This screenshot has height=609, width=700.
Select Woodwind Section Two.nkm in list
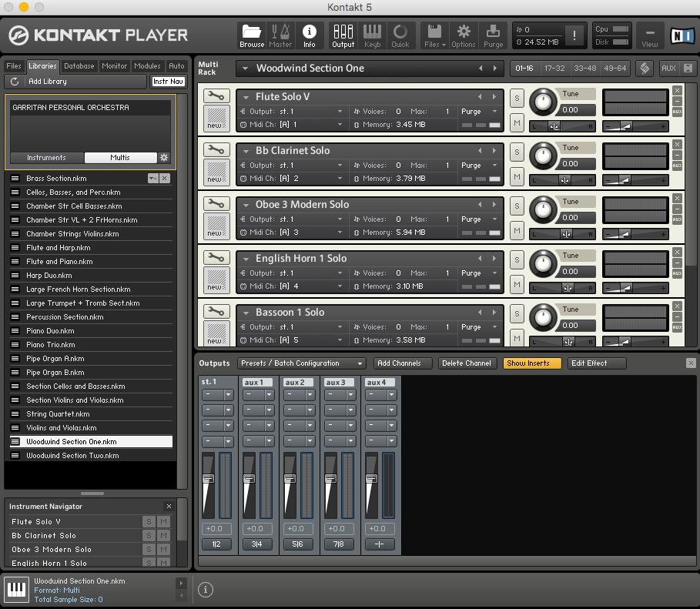point(91,456)
